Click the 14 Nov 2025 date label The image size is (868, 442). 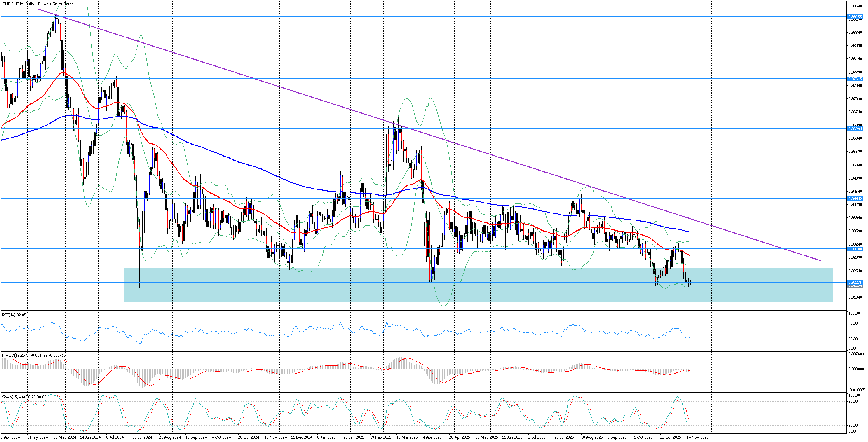697,437
